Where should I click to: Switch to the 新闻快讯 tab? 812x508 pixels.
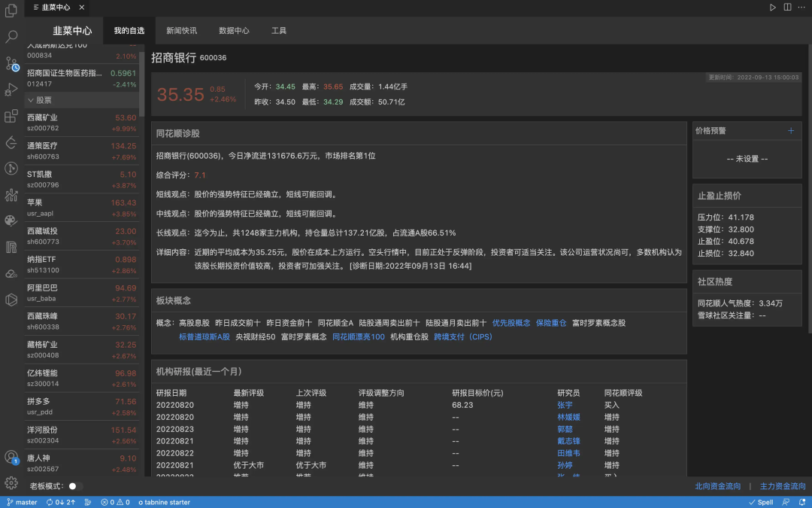point(180,31)
